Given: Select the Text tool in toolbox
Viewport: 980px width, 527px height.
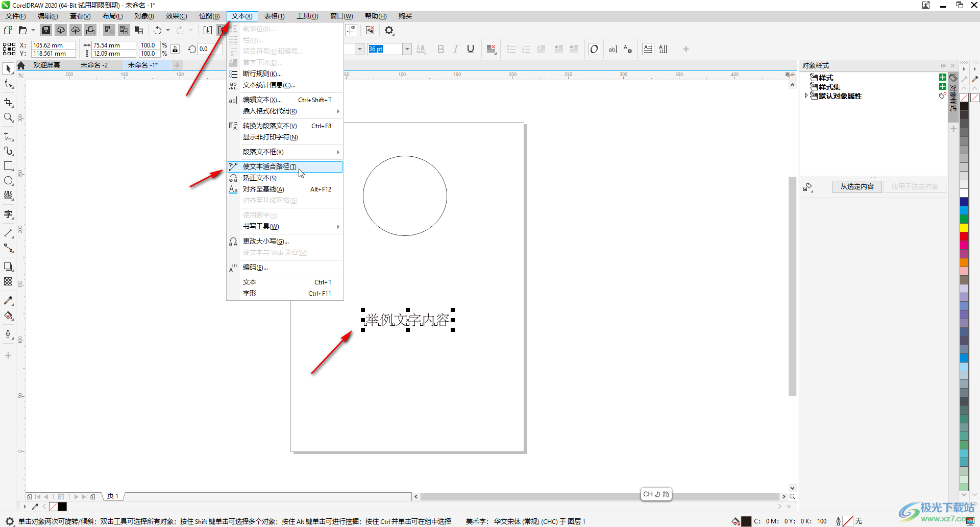Looking at the screenshot, I should point(9,214).
